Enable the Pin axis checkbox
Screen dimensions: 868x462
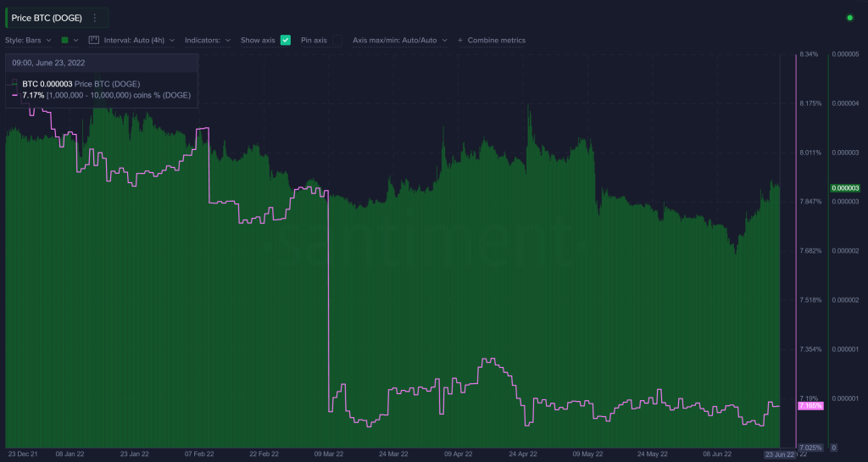pos(337,40)
